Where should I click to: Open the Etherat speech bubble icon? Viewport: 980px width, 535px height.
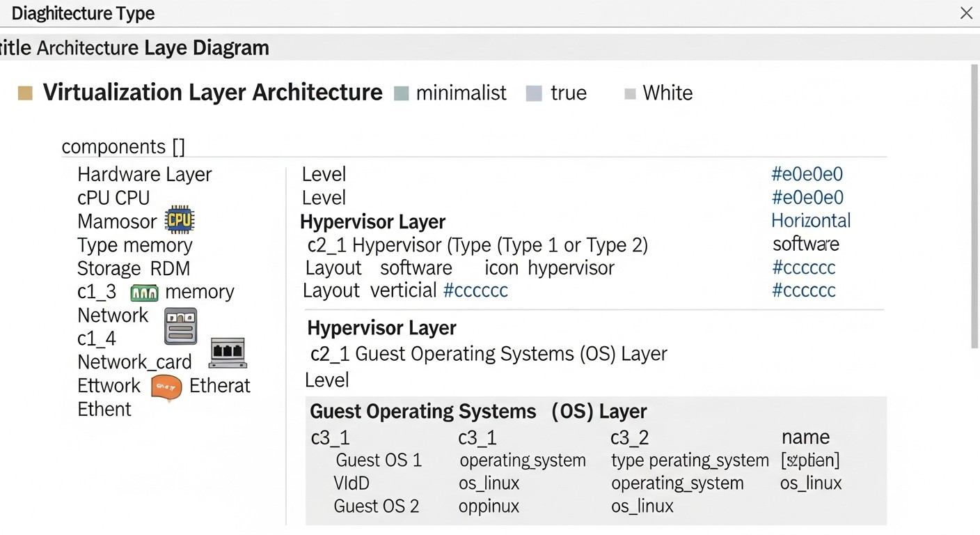166,387
